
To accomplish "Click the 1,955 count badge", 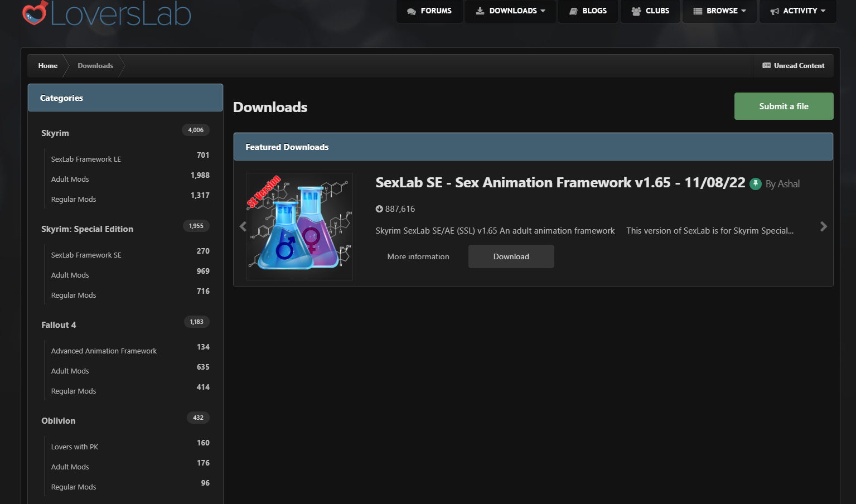I will [x=196, y=226].
